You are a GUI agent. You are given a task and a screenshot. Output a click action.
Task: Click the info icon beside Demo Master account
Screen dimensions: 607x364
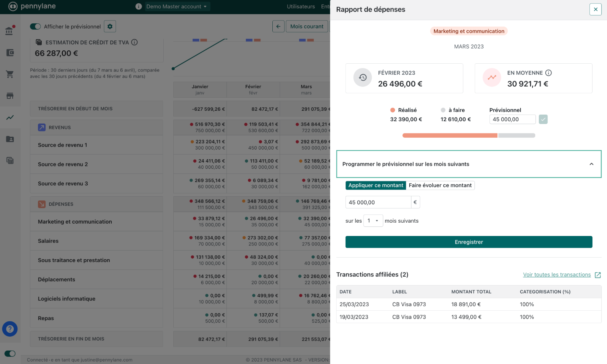(x=138, y=6)
